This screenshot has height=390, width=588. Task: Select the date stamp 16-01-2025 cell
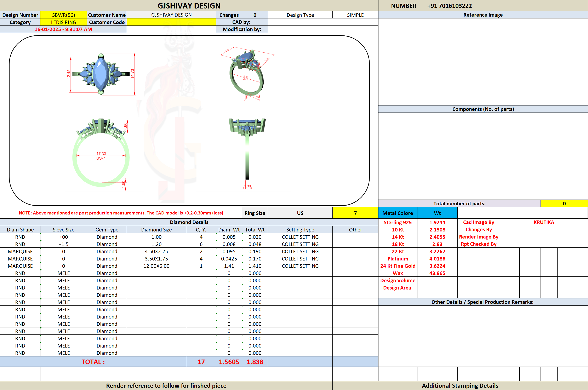63,29
